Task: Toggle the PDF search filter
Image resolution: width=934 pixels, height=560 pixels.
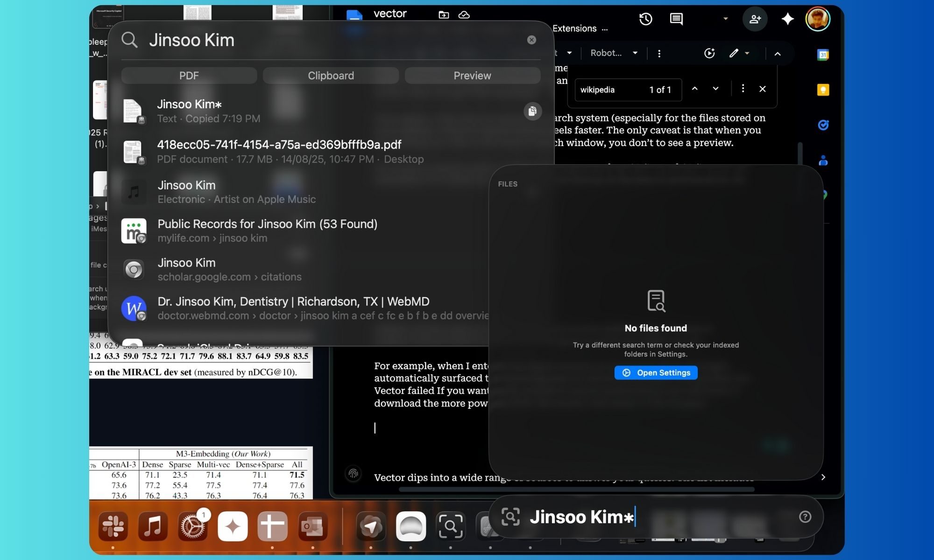Action: [189, 75]
